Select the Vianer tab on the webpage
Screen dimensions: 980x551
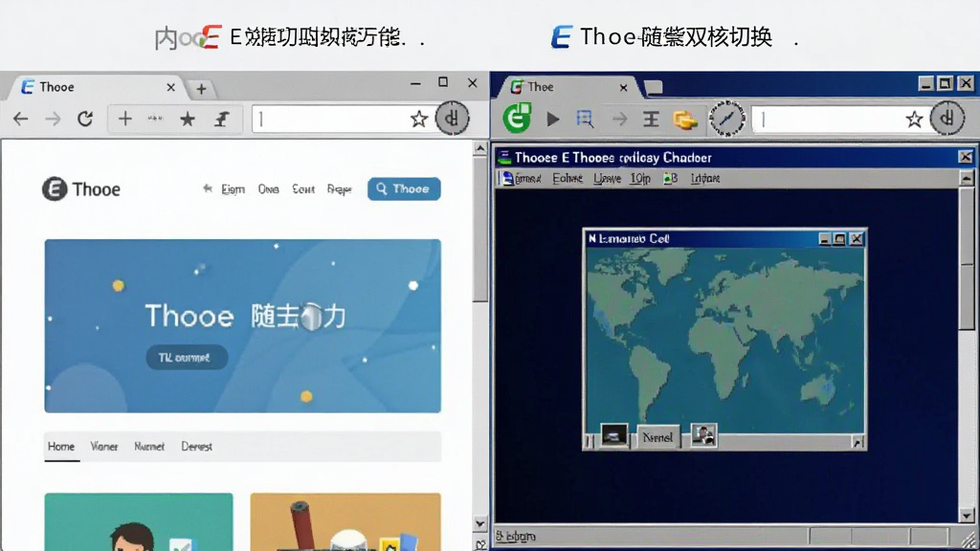click(x=103, y=447)
